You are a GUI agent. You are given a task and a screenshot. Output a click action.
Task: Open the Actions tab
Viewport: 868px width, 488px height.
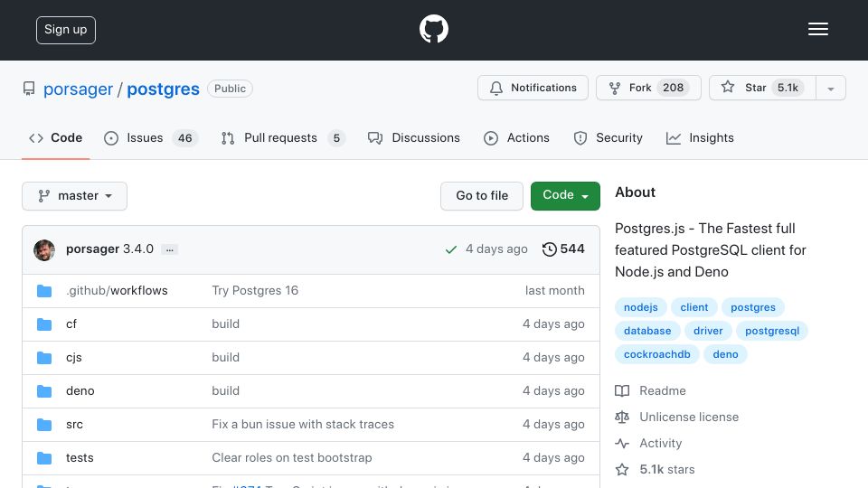point(516,137)
